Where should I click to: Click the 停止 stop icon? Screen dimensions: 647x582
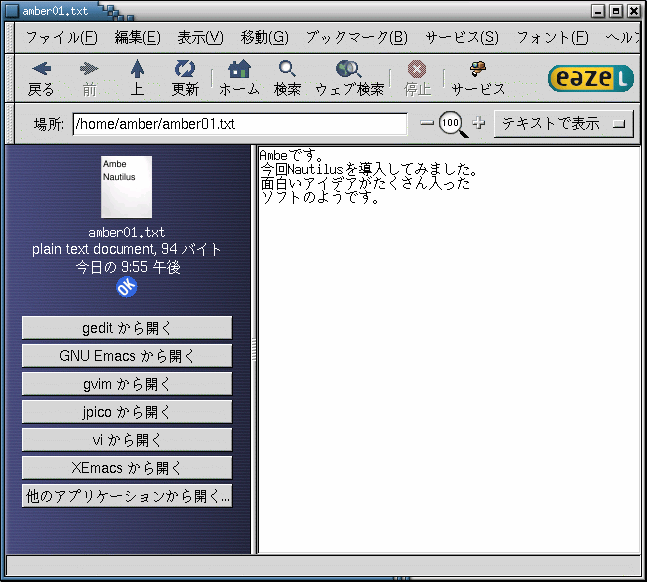tap(417, 77)
